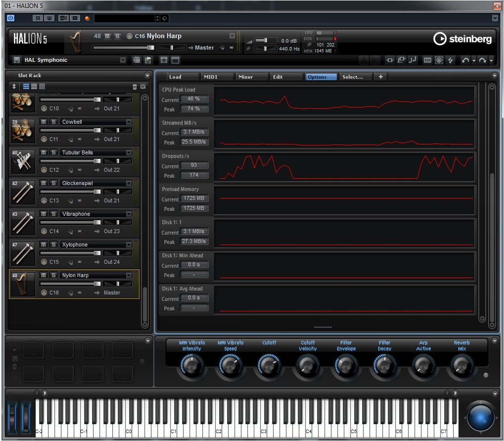
Task: Click the Nylon Harp thumbnail in Slot Rack
Action: coord(23,284)
